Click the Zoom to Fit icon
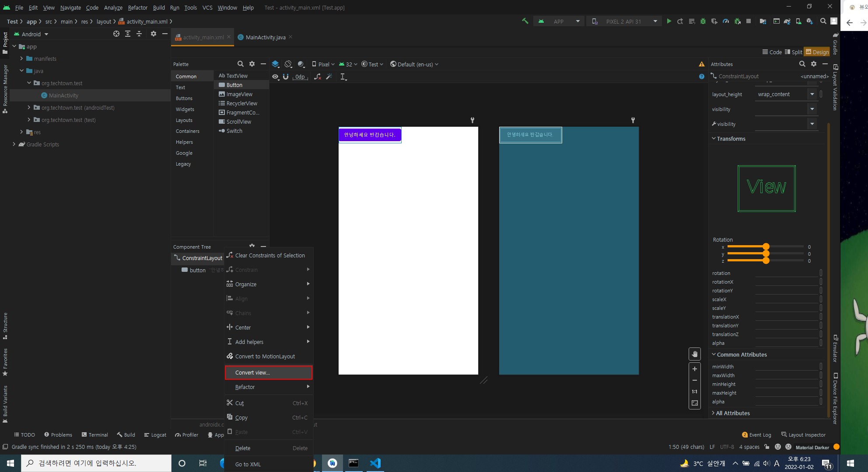868x472 pixels. tap(695, 403)
